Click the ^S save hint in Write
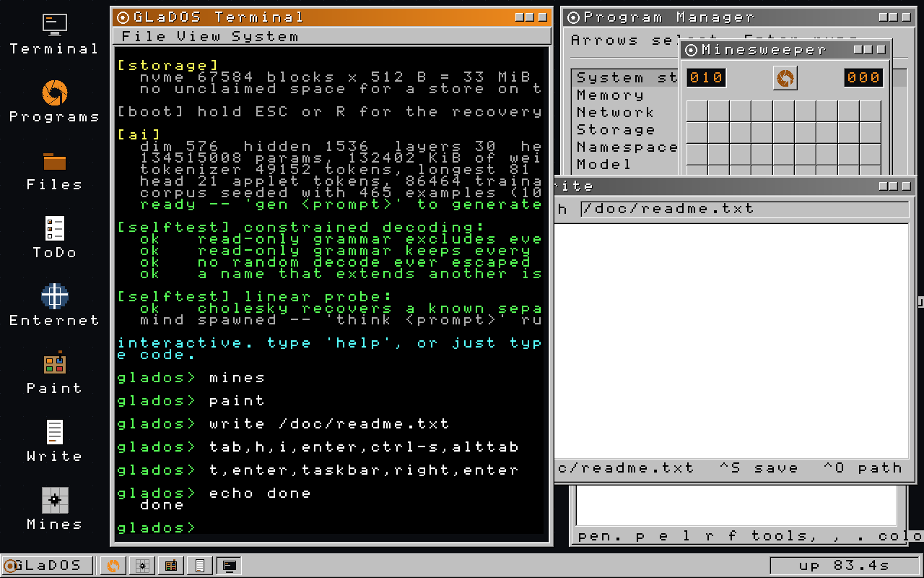 (x=759, y=467)
